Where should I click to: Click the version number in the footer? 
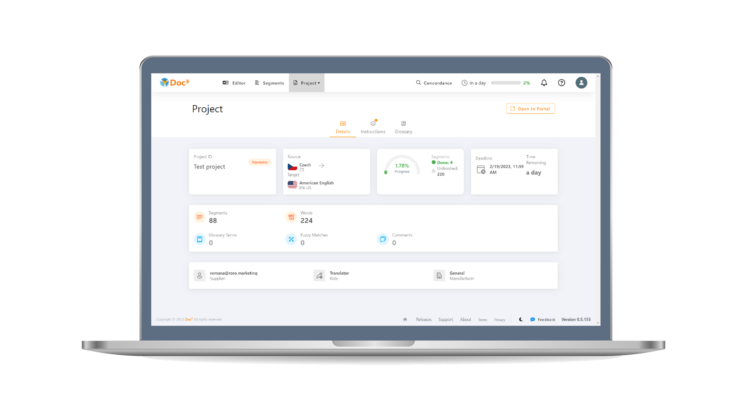point(576,320)
